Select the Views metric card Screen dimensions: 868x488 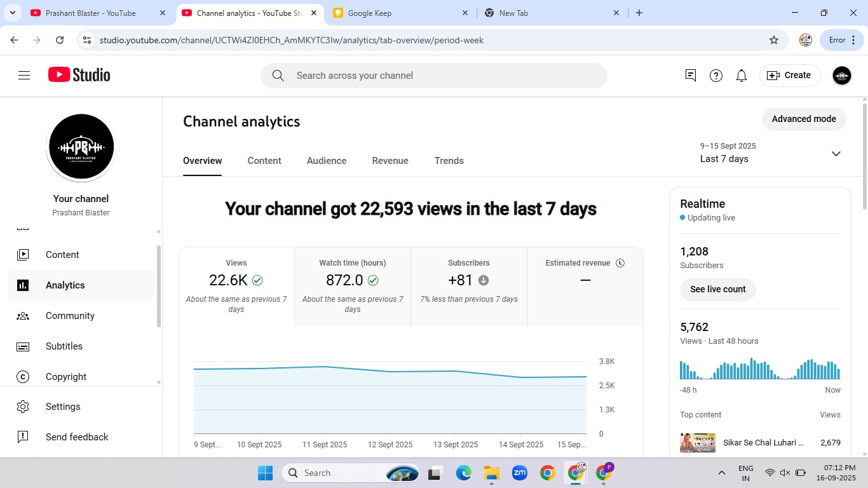236,286
